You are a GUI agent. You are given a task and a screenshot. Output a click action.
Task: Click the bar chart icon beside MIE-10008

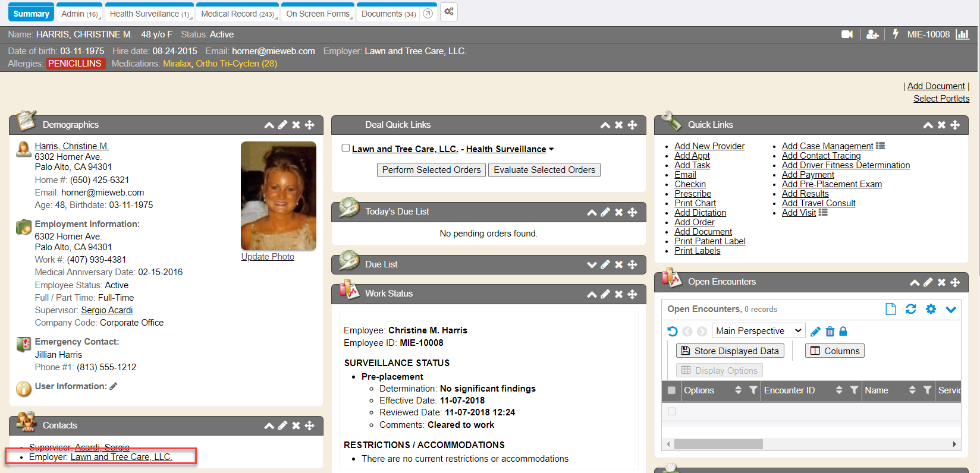point(962,34)
